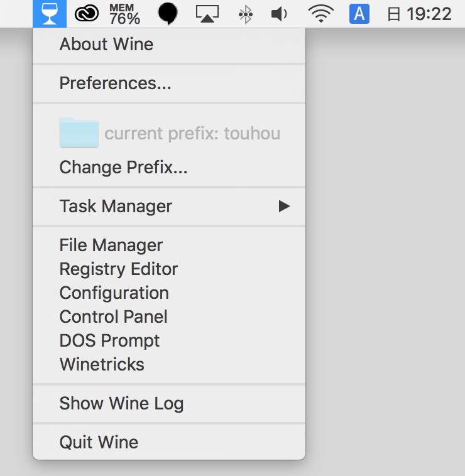
Task: Select About Wine
Action: click(169, 45)
